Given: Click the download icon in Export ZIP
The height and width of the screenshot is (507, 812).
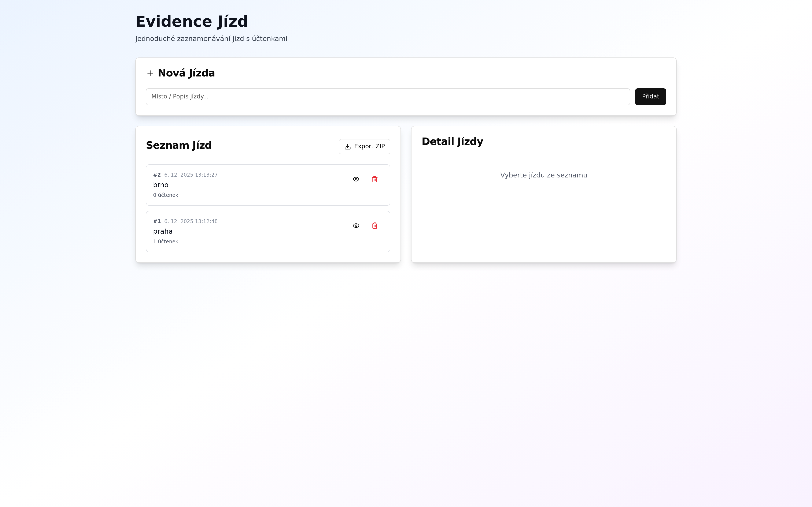Looking at the screenshot, I should click(348, 147).
